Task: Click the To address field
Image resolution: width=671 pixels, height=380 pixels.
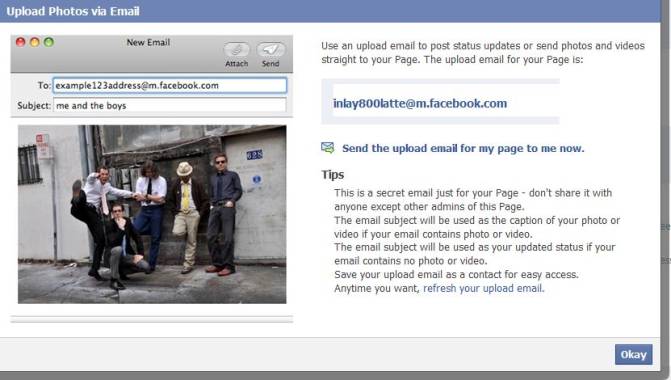Action: [x=170, y=85]
